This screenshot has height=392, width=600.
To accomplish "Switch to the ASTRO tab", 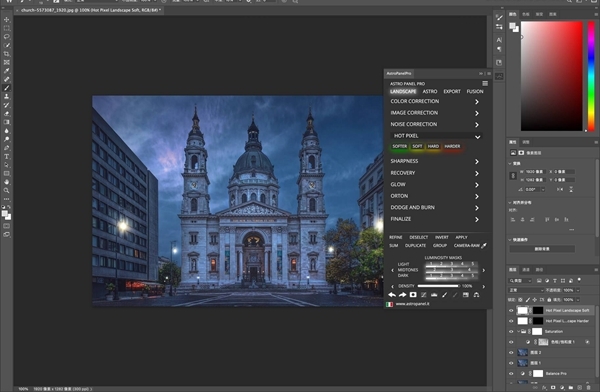I will (x=430, y=91).
